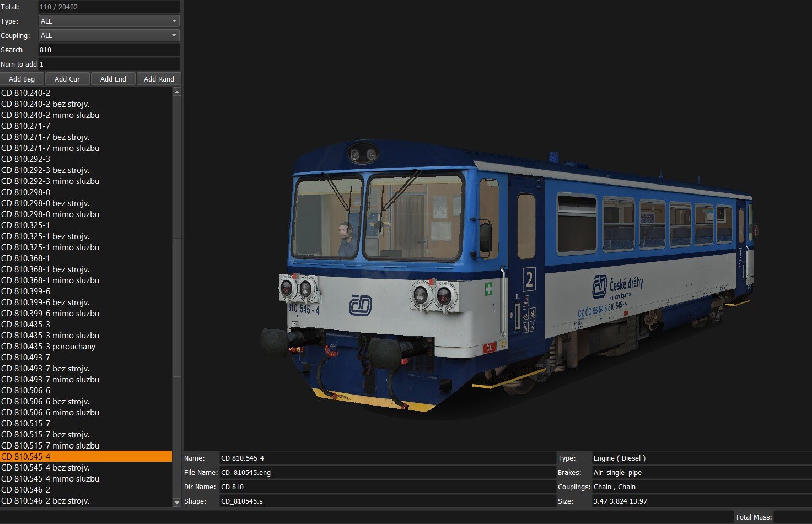Click the Total count field 110 / 20402

coord(109,7)
